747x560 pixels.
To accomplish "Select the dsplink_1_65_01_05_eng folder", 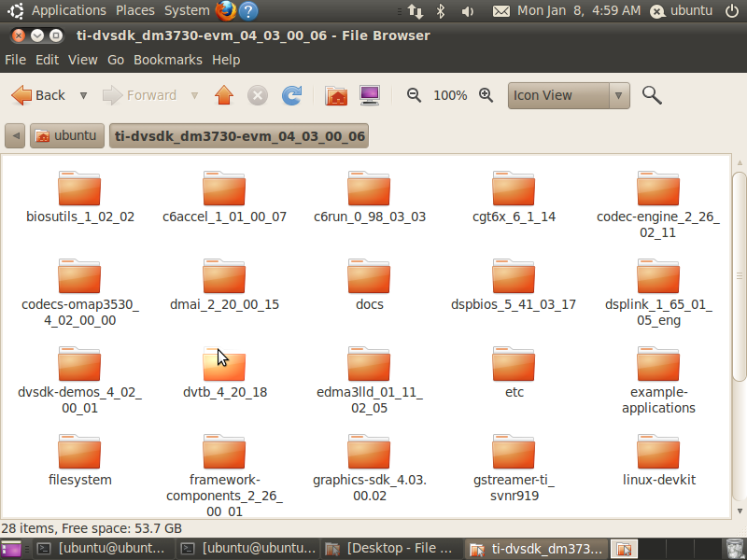I will (658, 292).
